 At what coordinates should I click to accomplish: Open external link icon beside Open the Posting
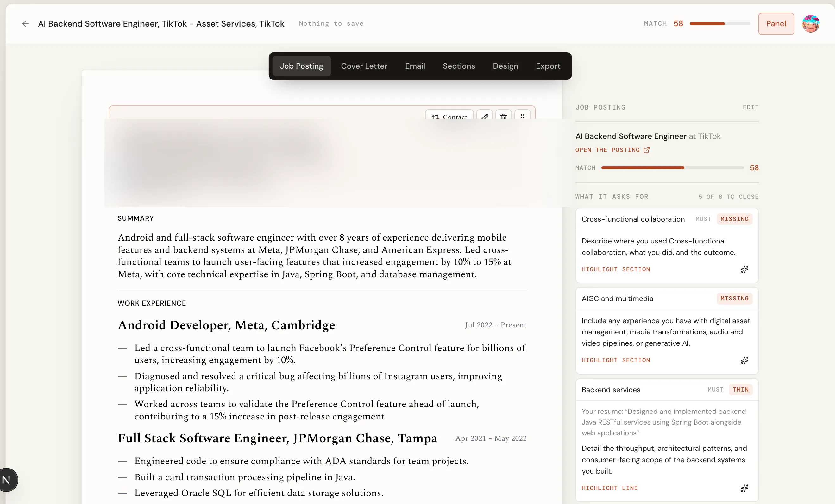pos(647,150)
